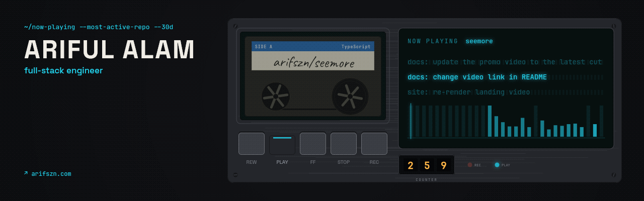Click the FF fast-forward button
This screenshot has width=644, height=201.
313,144
